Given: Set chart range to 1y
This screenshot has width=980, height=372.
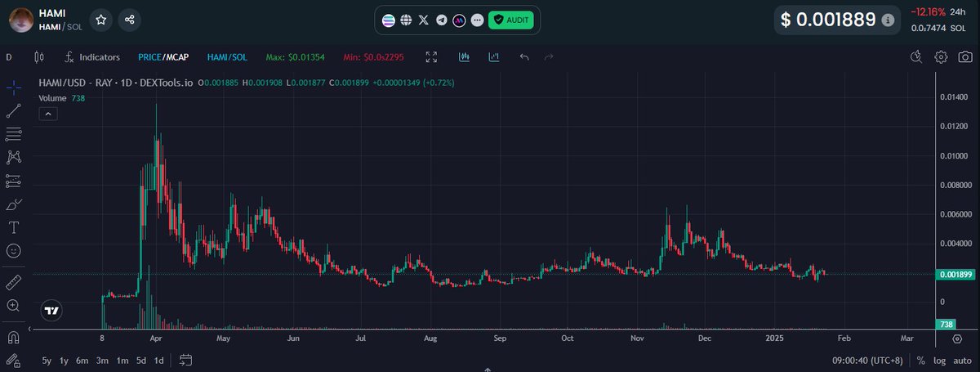Looking at the screenshot, I should click(65, 360).
